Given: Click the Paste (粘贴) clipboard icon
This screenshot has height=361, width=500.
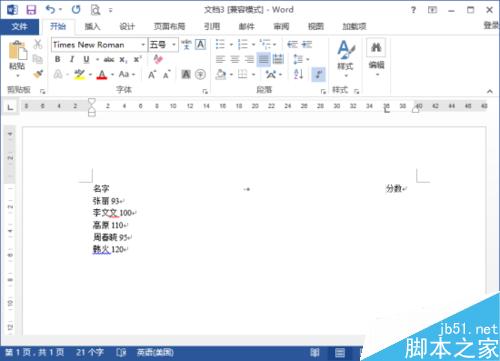Looking at the screenshot, I should tap(17, 51).
